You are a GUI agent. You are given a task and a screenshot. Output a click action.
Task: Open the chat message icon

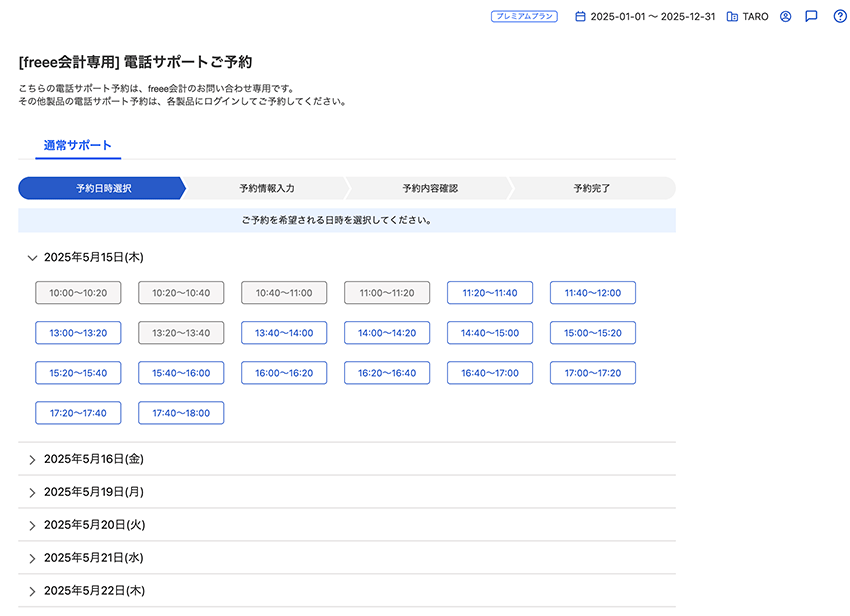point(811,17)
